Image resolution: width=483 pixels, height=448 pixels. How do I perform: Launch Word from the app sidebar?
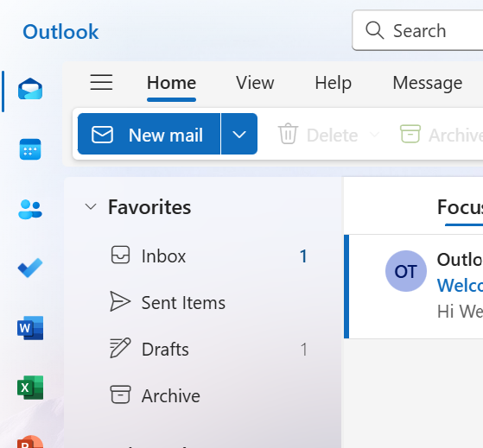pyautogui.click(x=30, y=328)
